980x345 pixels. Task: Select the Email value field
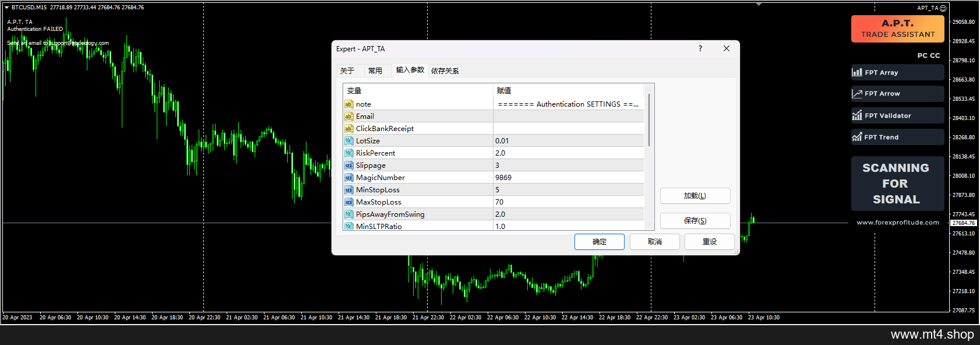(569, 117)
